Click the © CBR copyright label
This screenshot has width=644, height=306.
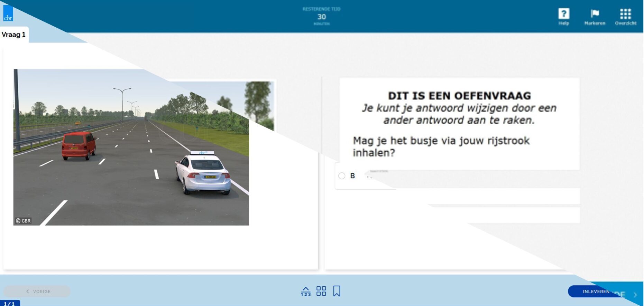[23, 221]
